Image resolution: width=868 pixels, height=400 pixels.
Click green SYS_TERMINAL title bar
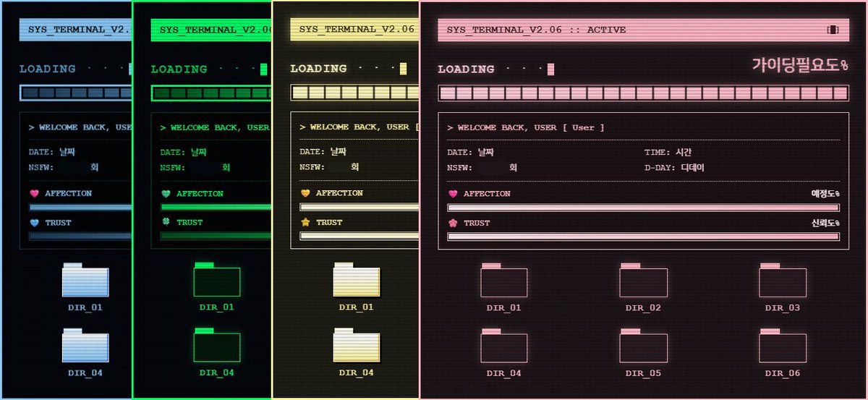[x=211, y=30]
